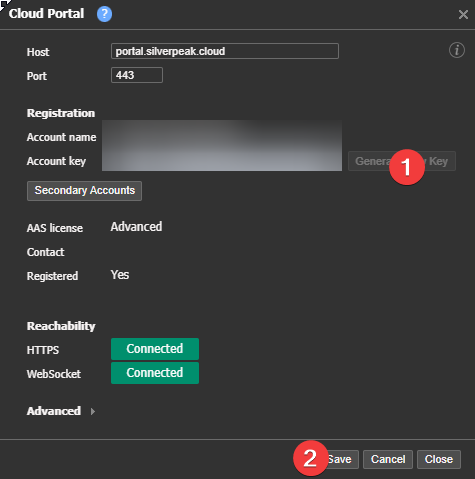Open Secondary Accounts
Image resolution: width=475 pixels, height=479 pixels.
coord(84,191)
